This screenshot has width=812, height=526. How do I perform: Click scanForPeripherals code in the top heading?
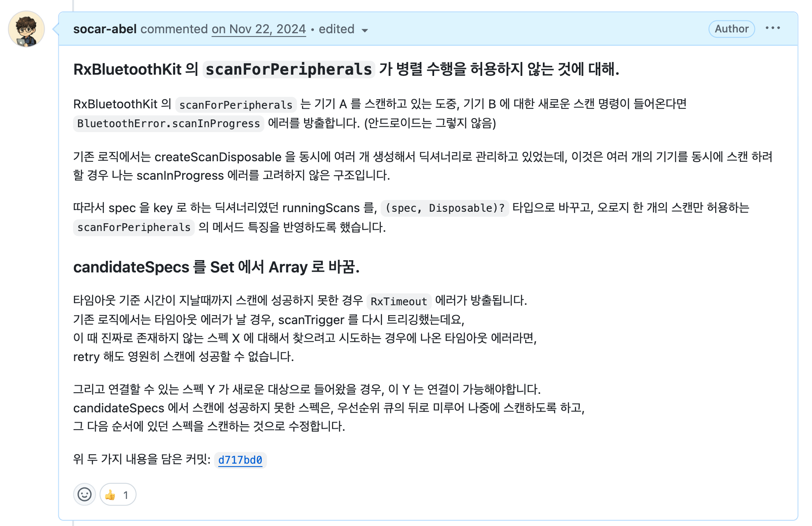pos(288,69)
